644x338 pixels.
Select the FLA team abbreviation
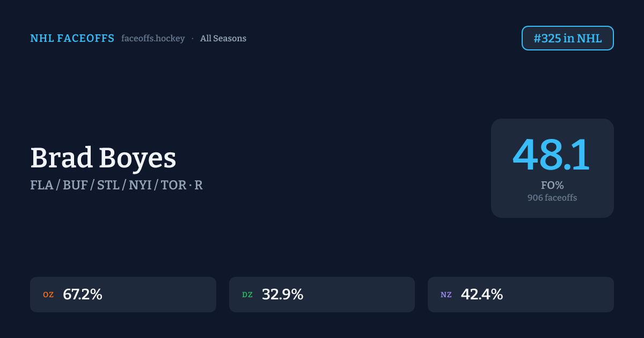point(42,186)
